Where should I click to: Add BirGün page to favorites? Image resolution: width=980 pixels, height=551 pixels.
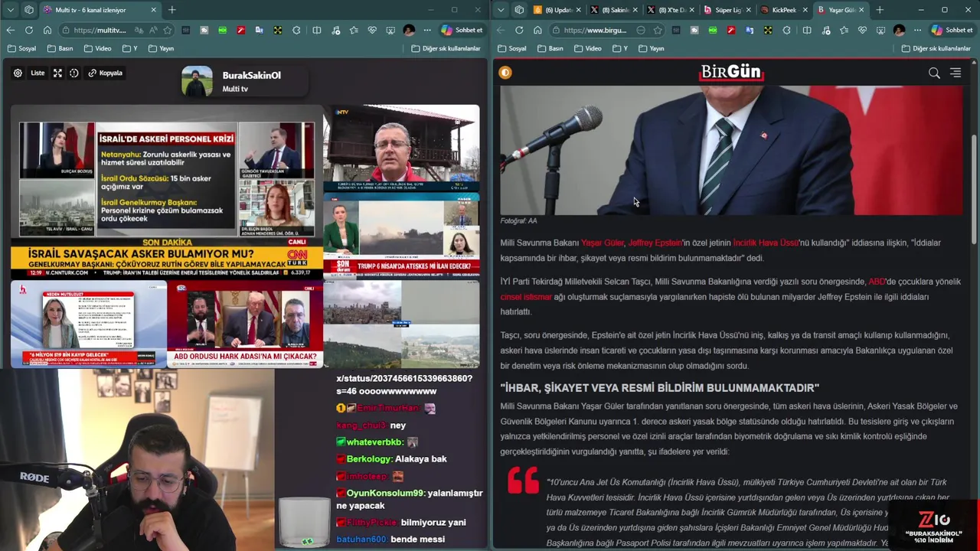(658, 30)
